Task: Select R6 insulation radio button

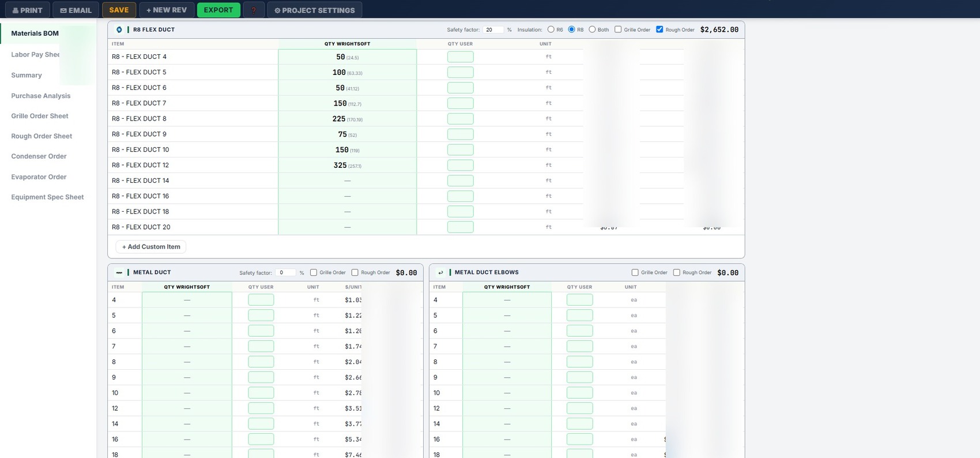Action: 551,29
